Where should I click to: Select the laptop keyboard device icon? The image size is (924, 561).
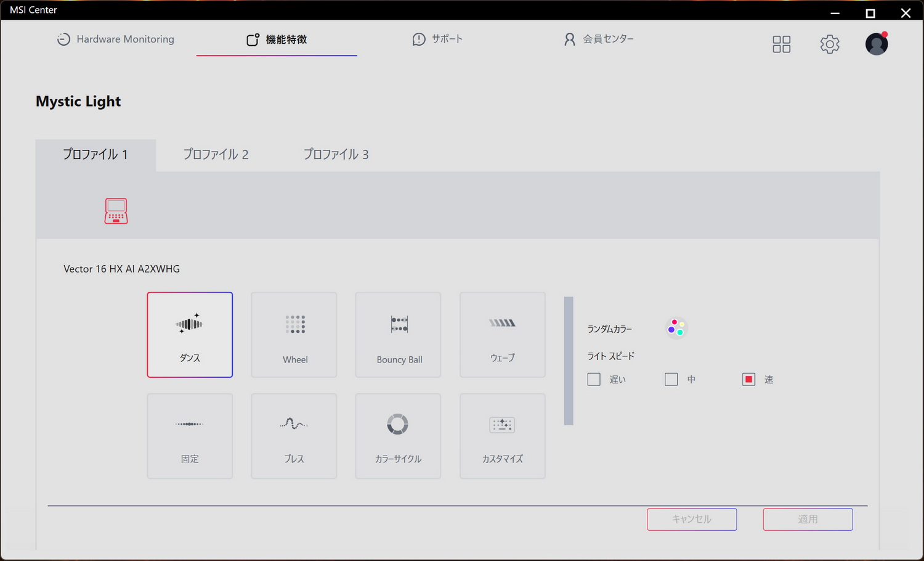[x=116, y=211]
